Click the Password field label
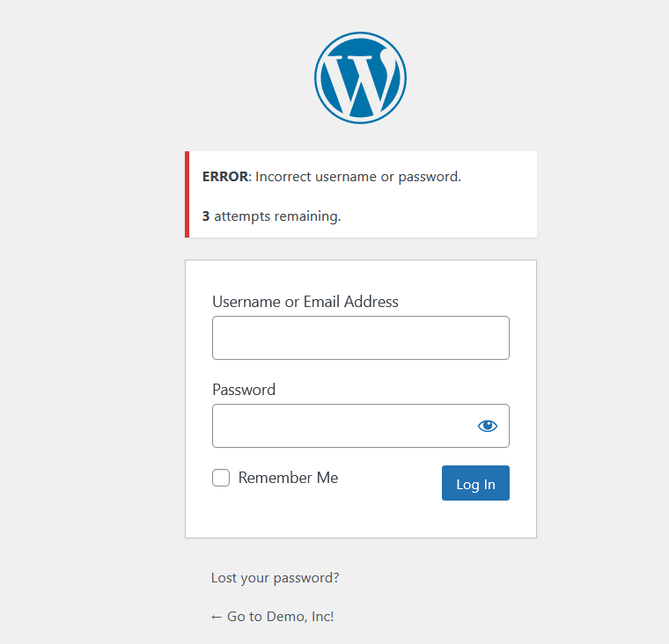The height and width of the screenshot is (644, 669). (x=244, y=390)
